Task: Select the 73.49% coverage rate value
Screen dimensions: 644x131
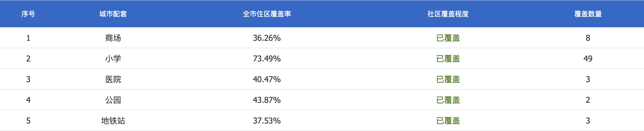Action: (267, 59)
